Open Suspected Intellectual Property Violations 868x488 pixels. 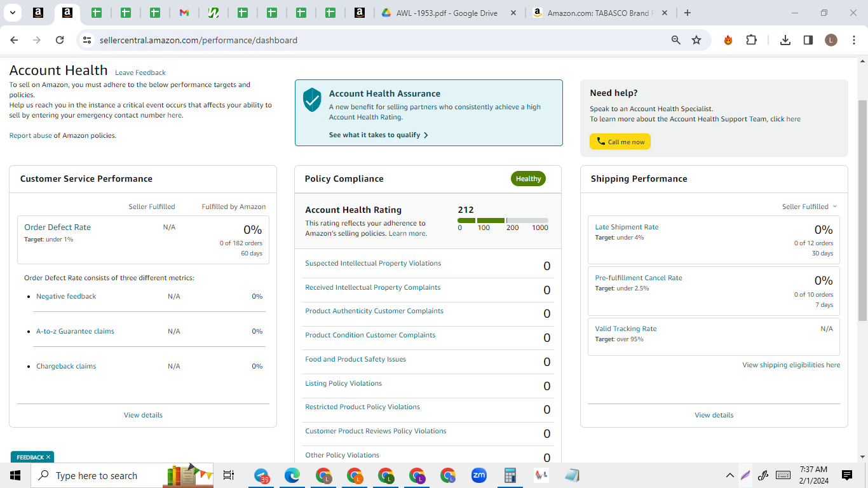(x=373, y=263)
